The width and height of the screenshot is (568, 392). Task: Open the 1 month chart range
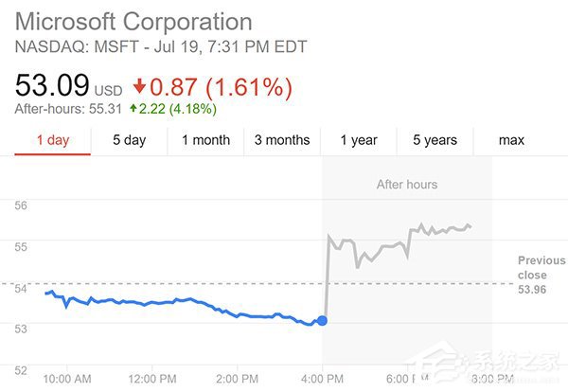(x=205, y=140)
